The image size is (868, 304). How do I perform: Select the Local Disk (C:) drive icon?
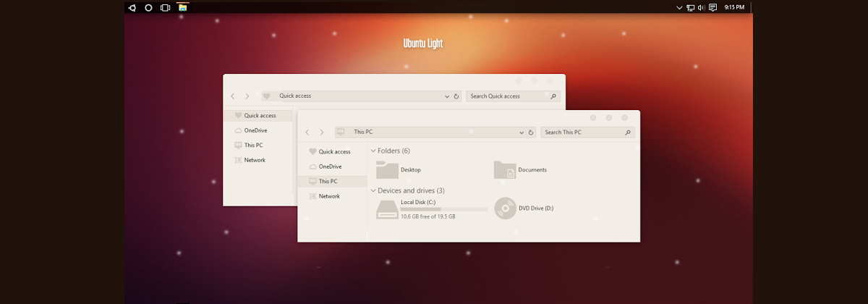pos(387,209)
